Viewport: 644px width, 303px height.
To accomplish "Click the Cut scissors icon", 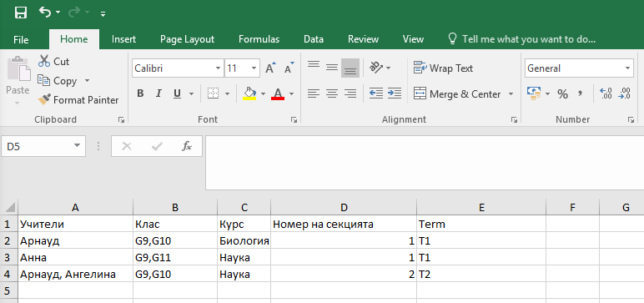I will click(x=44, y=61).
